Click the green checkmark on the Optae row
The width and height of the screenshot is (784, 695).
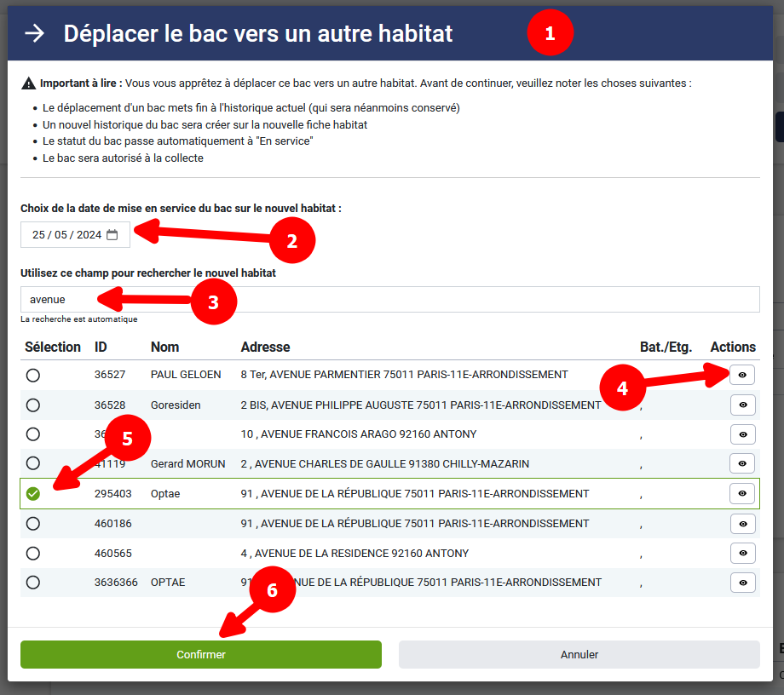[x=32, y=493]
